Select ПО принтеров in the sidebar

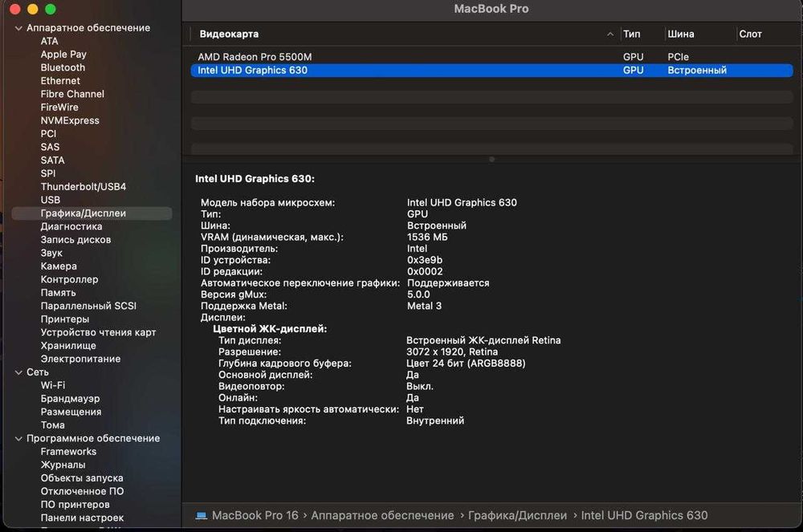(x=75, y=505)
